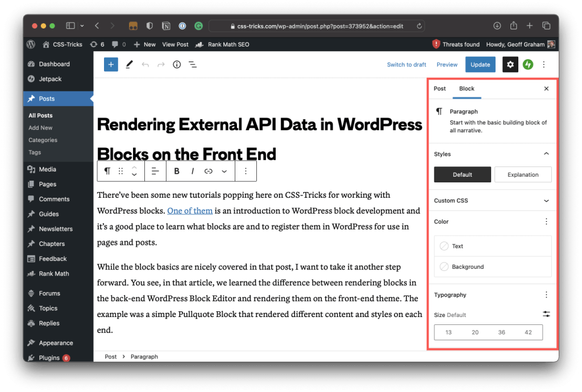582x392 pixels.
Task: Open Color panel options three-dot menu
Action: [x=546, y=222]
